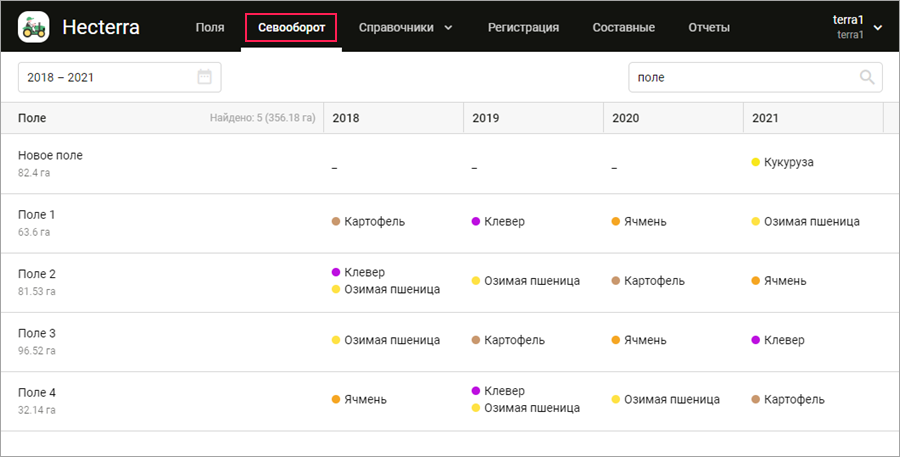The image size is (900, 457).
Task: Open the Севооборот tab
Action: 292,28
